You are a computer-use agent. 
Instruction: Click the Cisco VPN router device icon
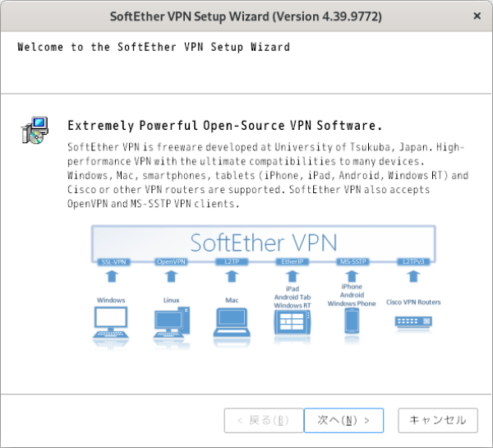pos(413,322)
